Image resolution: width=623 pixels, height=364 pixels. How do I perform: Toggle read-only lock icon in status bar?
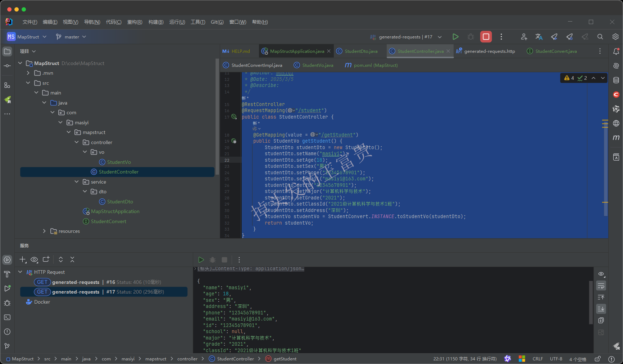pyautogui.click(x=597, y=359)
